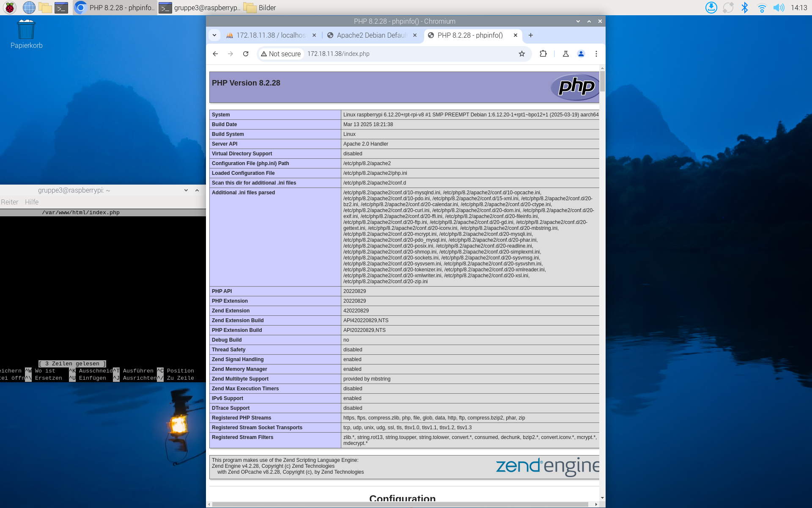This screenshot has width=812, height=508.
Task: Click the "Registered Stream Socket Transports" label
Action: pos(257,428)
